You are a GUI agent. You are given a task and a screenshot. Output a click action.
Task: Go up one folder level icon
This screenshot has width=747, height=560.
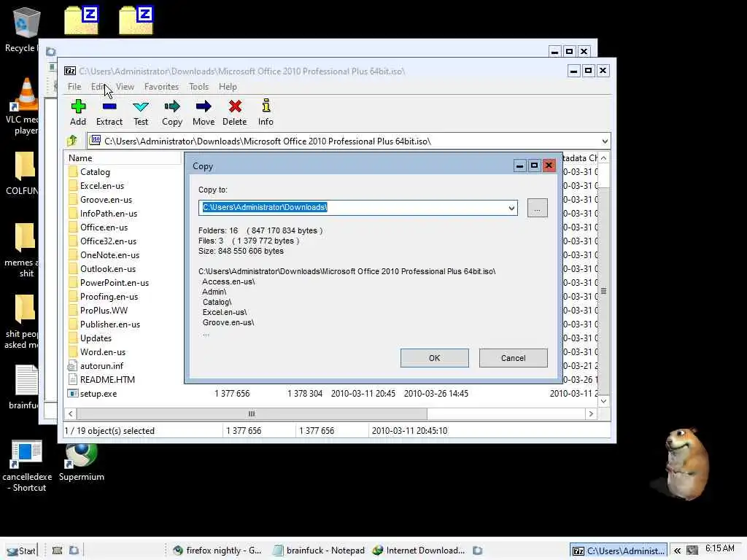click(x=72, y=141)
